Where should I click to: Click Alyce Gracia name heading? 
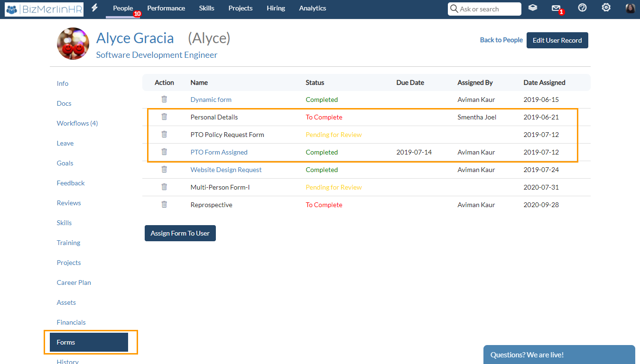pos(135,38)
